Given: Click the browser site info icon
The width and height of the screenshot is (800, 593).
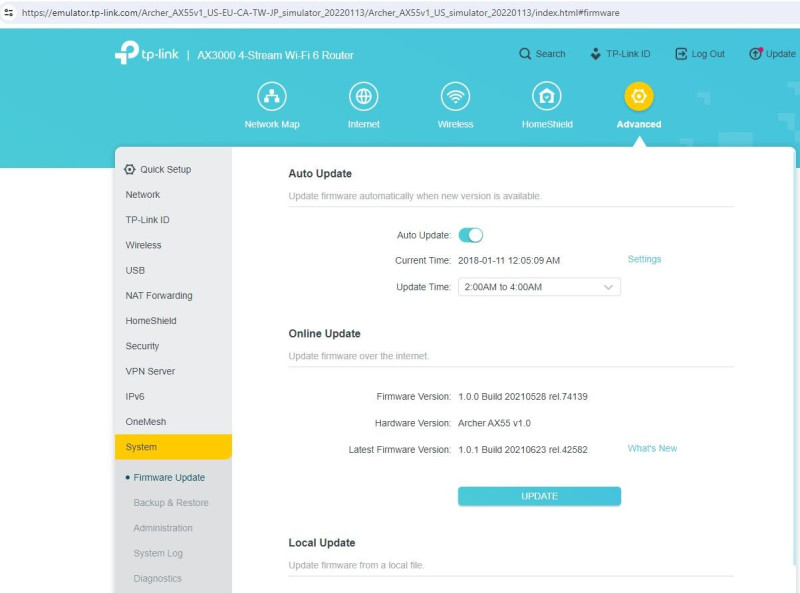Looking at the screenshot, I should (x=9, y=13).
